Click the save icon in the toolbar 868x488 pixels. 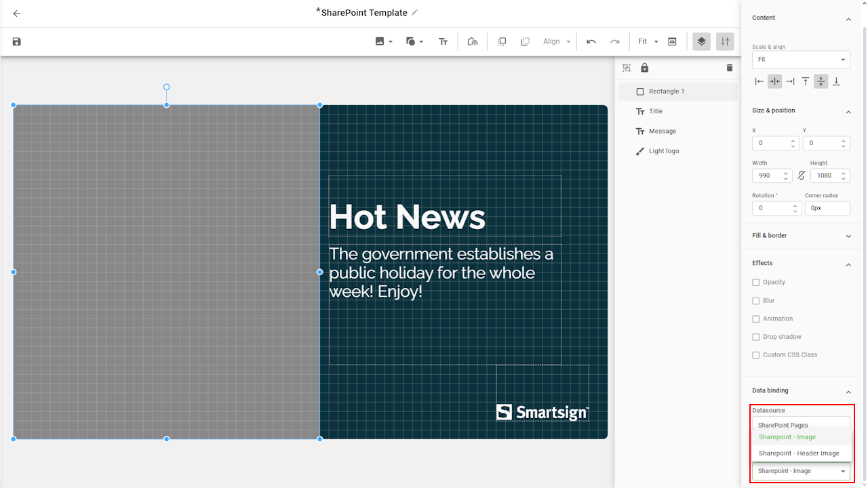click(x=17, y=41)
